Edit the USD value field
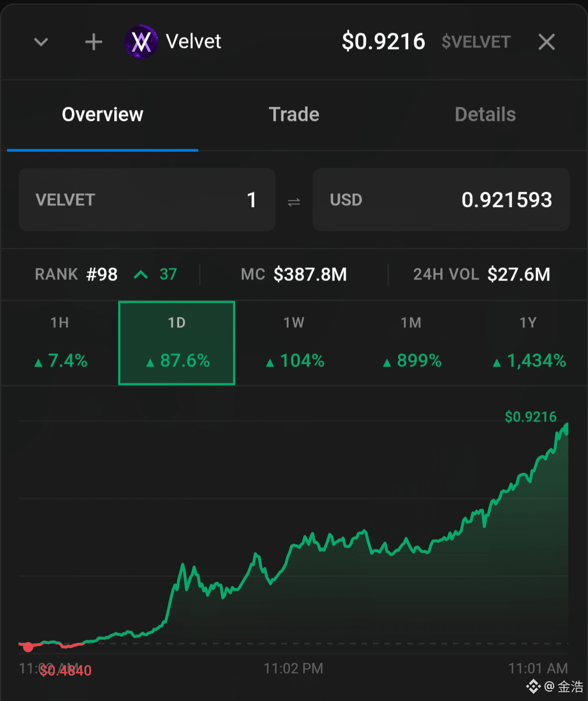The image size is (588, 701). 441,200
